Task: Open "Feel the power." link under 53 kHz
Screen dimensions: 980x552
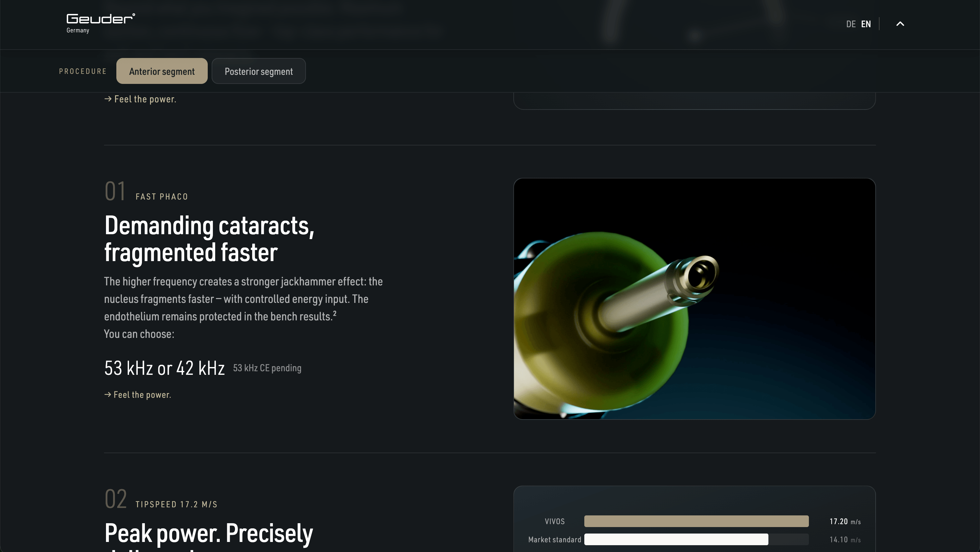Action: (x=138, y=395)
